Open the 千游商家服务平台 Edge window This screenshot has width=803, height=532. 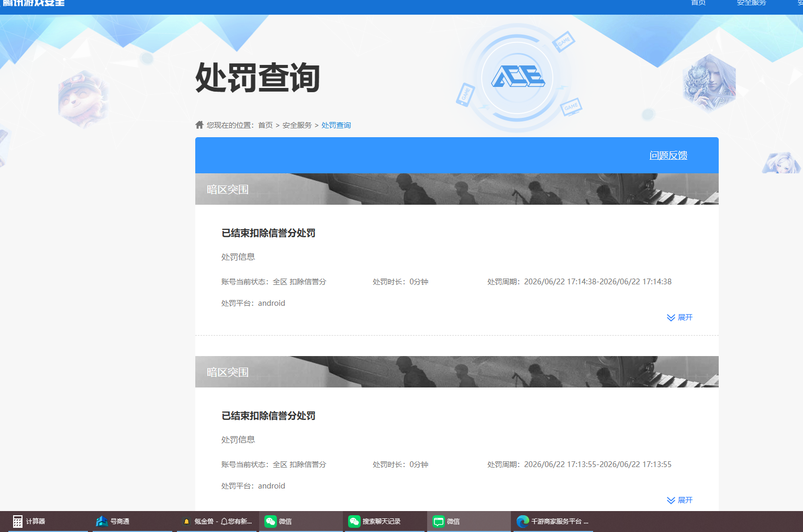click(x=553, y=522)
